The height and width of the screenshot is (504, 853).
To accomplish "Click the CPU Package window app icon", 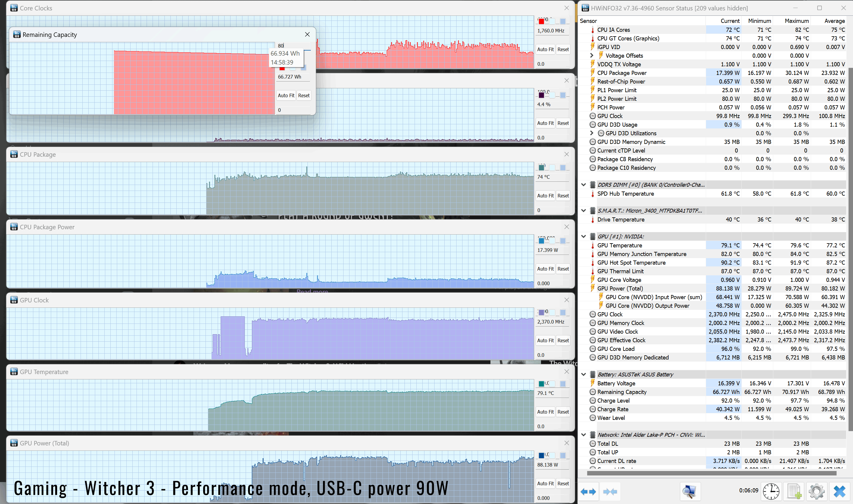I will [14, 154].
